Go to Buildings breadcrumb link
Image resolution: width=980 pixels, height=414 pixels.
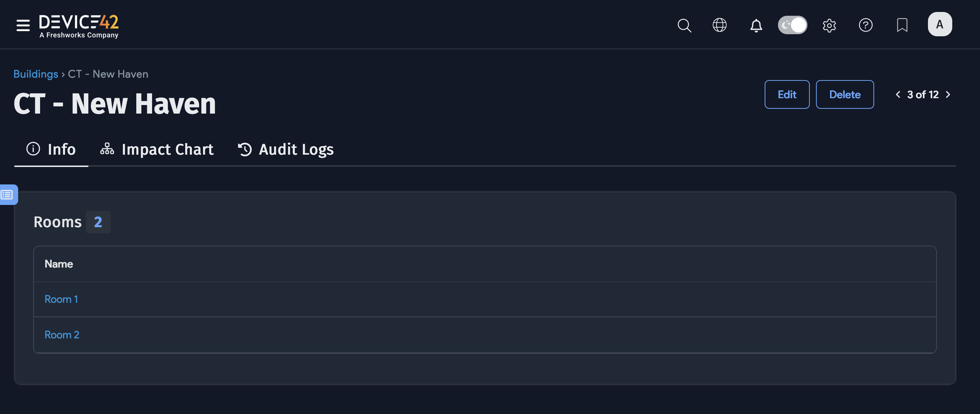[36, 74]
